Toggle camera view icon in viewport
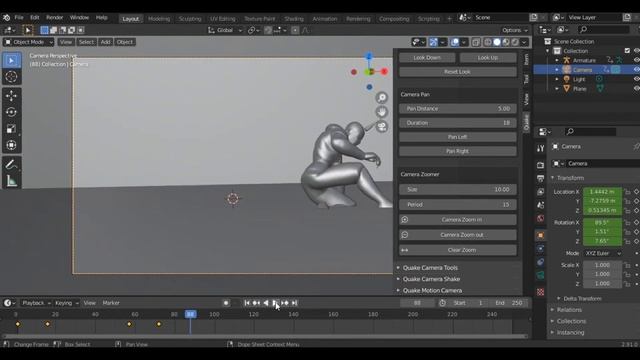 (x=382, y=127)
